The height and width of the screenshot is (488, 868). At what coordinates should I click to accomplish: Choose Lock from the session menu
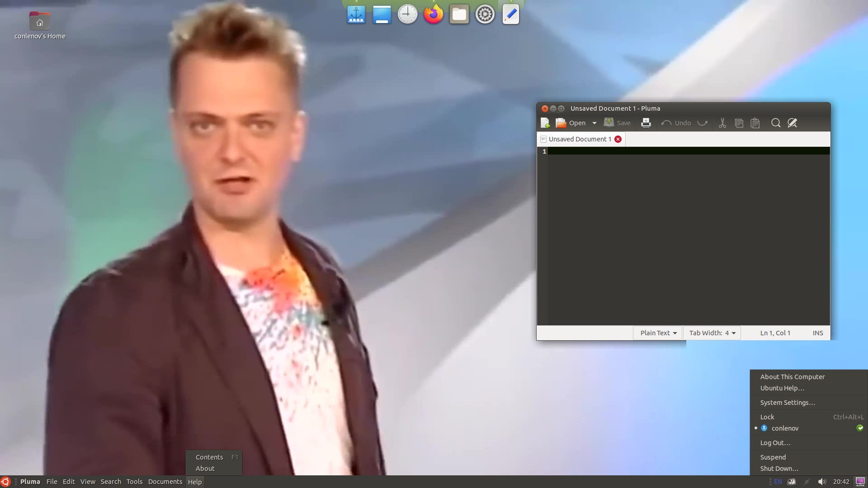pos(809,417)
